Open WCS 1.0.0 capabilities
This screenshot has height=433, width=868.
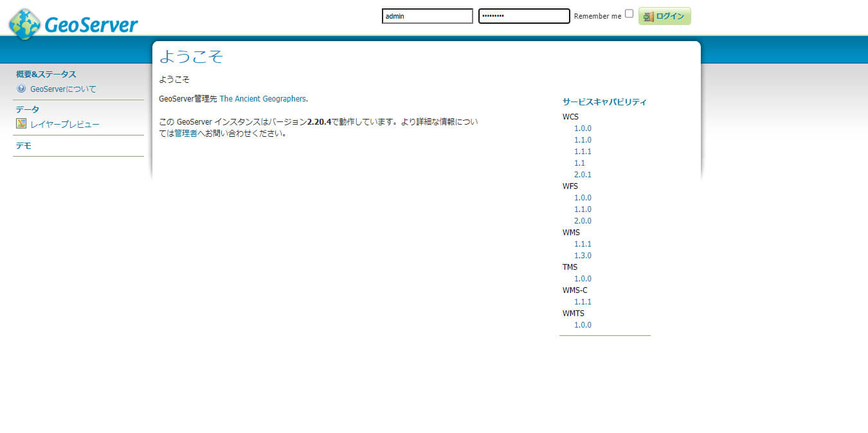(583, 128)
